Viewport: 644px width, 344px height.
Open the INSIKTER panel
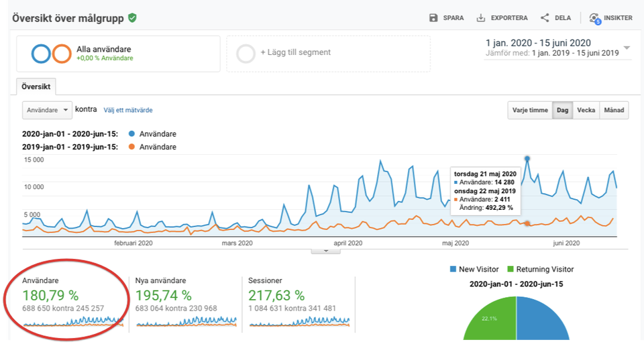(618, 18)
